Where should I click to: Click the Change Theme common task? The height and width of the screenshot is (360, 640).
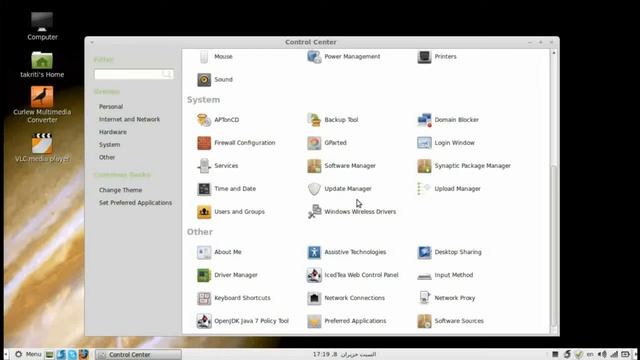tap(120, 190)
